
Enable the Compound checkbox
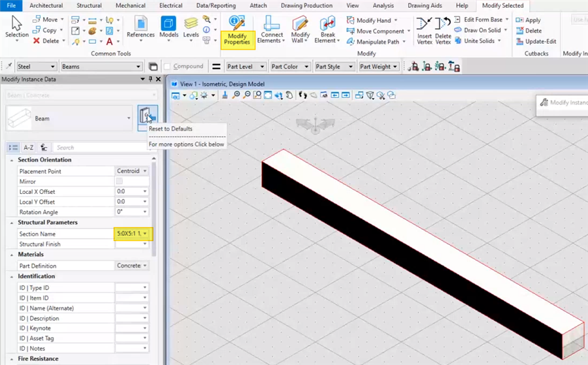click(x=168, y=67)
